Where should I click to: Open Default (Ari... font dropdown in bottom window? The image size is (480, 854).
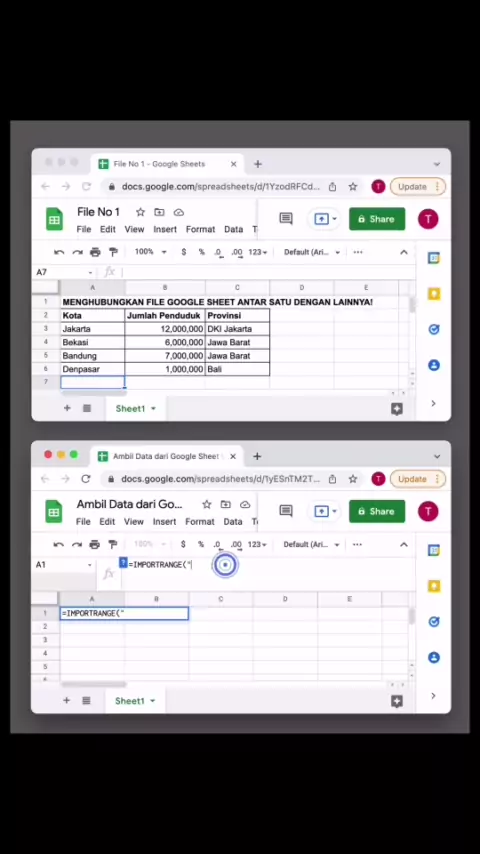312,545
